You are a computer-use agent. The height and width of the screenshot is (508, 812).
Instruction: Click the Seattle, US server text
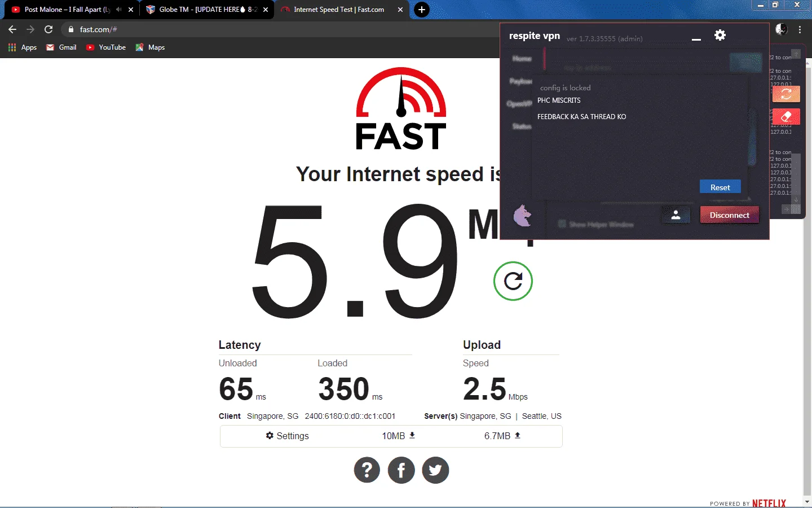coord(541,416)
